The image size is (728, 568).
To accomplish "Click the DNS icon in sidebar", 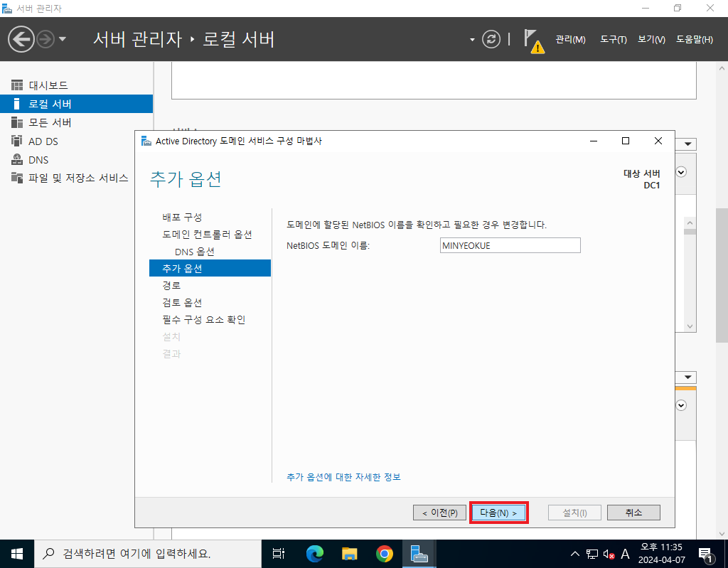I will 17,159.
